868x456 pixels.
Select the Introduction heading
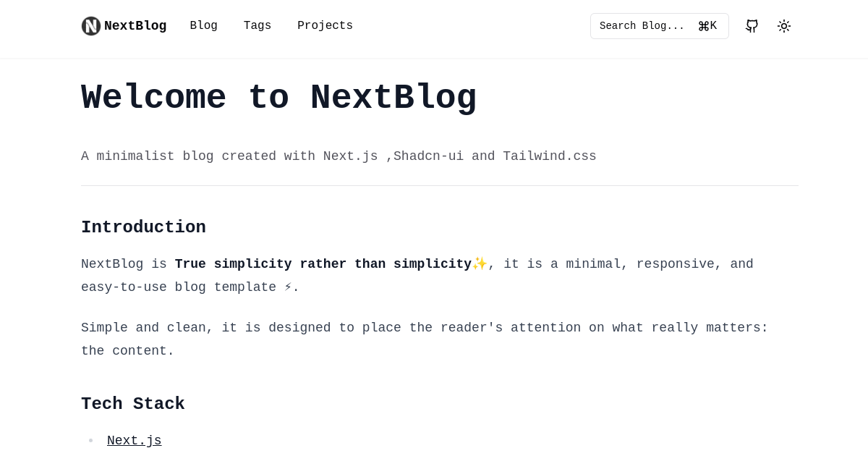coord(143,227)
